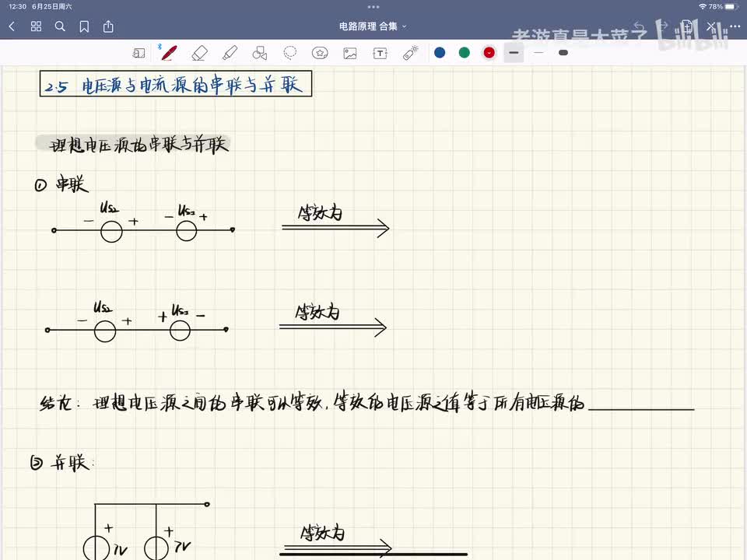Image resolution: width=747 pixels, height=560 pixels.
Task: Tap the handwritten ① 串联 label
Action: [x=62, y=184]
